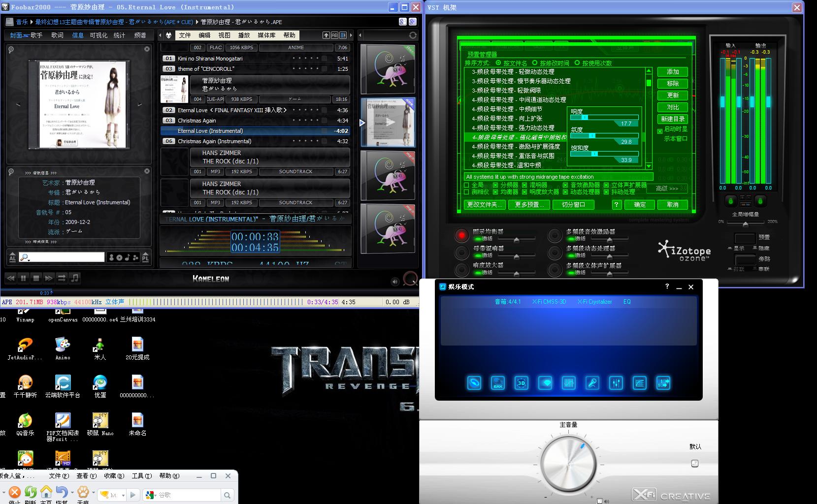This screenshot has height=504, width=817.
Task: Click the 更多预置 button
Action: 529,204
